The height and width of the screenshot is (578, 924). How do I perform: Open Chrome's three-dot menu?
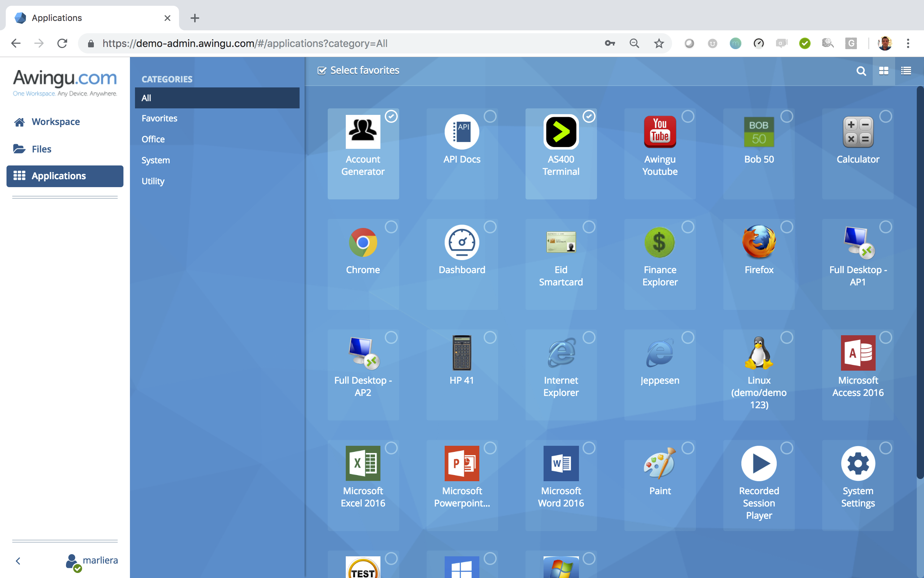[x=908, y=43]
